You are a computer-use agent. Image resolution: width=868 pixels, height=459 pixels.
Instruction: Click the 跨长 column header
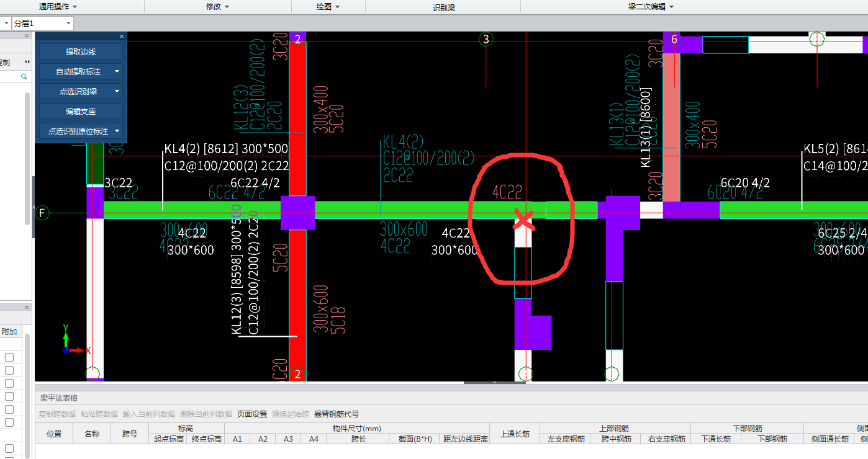[358, 439]
